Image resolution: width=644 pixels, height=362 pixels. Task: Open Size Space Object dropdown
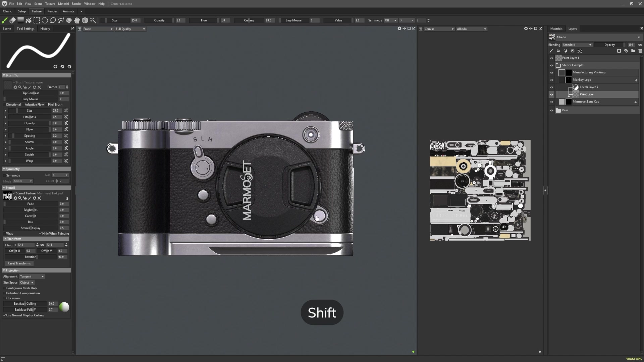coord(27,283)
